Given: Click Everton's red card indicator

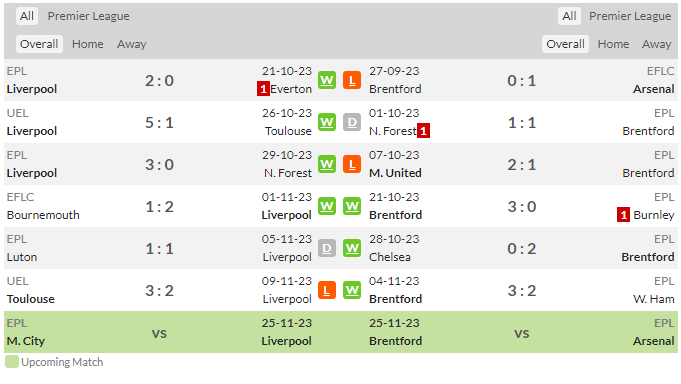Looking at the screenshot, I should (x=263, y=89).
